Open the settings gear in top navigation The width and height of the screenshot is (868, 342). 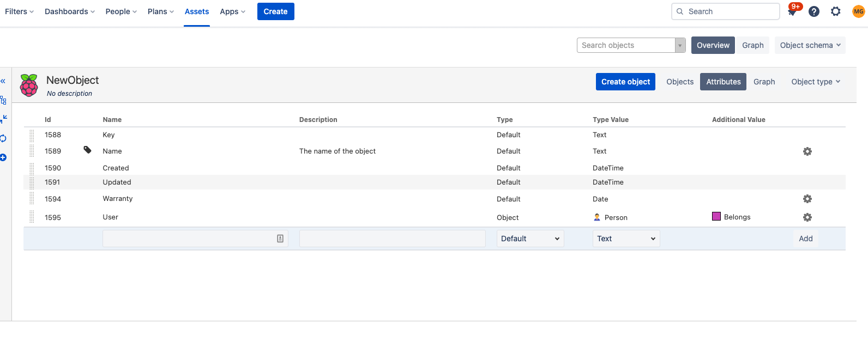[x=836, y=11]
